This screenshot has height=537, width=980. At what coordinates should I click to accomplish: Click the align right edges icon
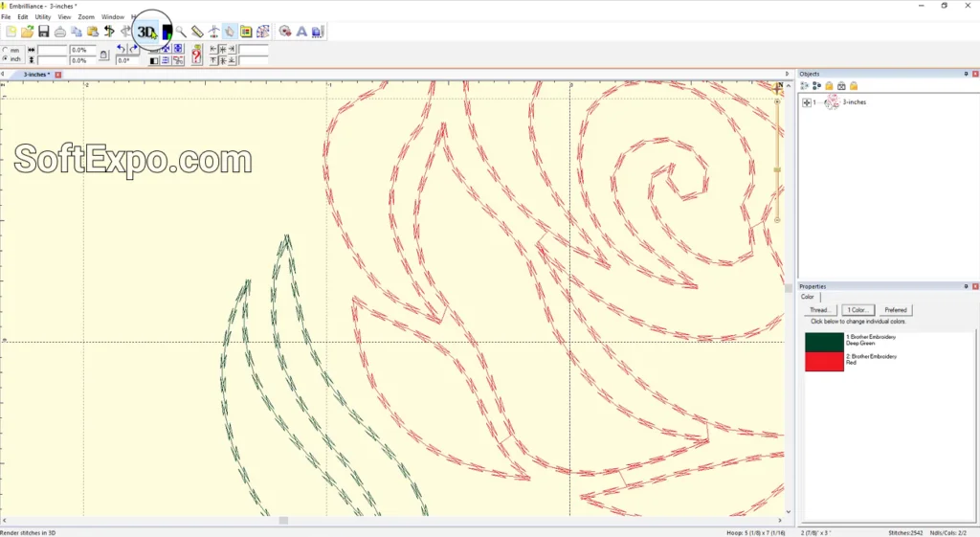232,49
